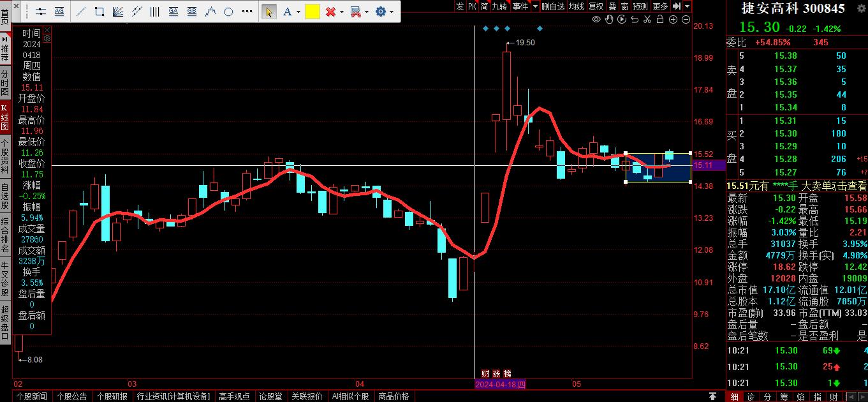Open the 个股新闻 bottom tab

32,396
